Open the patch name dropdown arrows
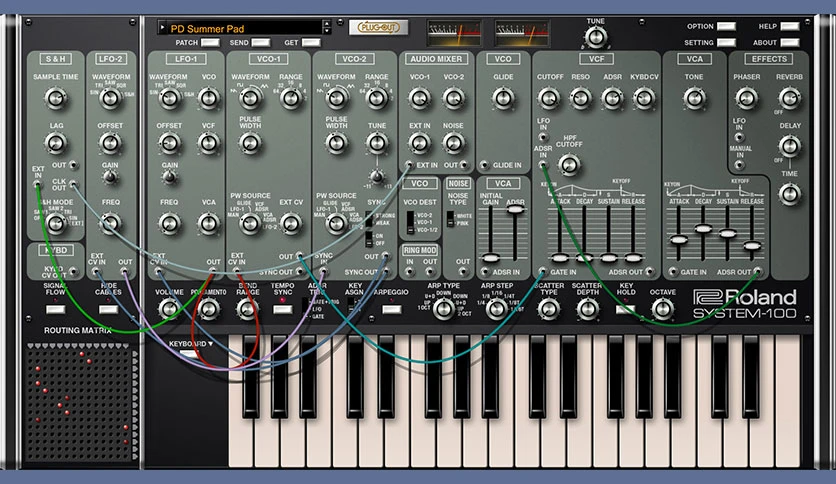 click(326, 27)
